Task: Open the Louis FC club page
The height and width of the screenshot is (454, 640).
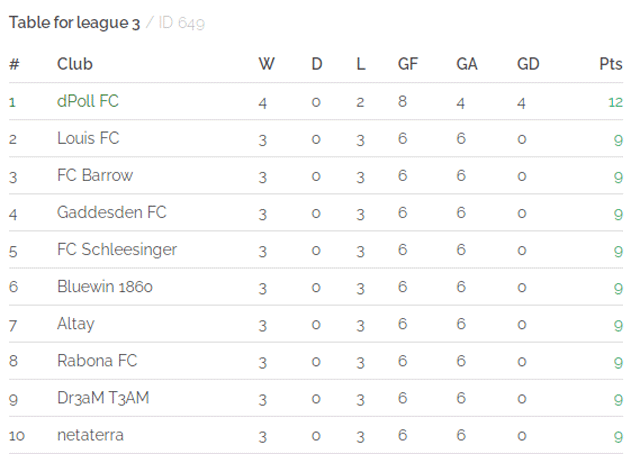Action: coord(88,138)
